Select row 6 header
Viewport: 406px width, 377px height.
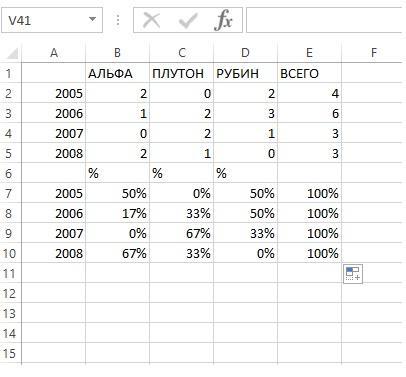[x=10, y=173]
